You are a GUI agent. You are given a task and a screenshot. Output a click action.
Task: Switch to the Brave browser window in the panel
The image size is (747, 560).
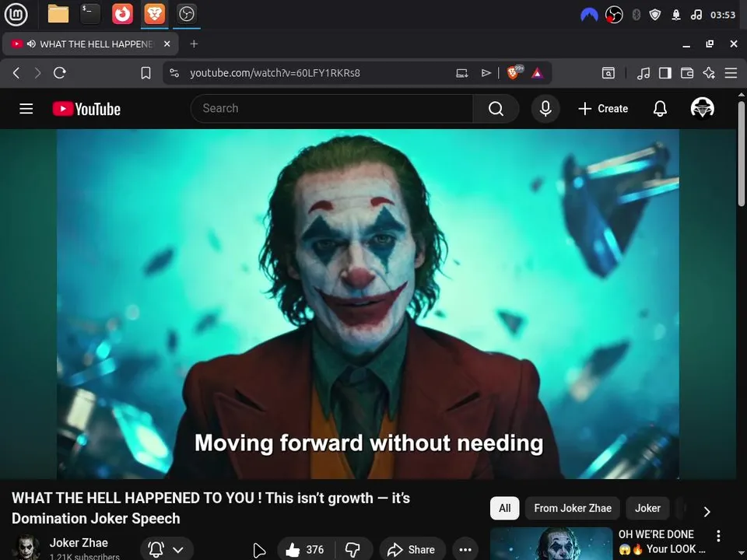tap(154, 14)
